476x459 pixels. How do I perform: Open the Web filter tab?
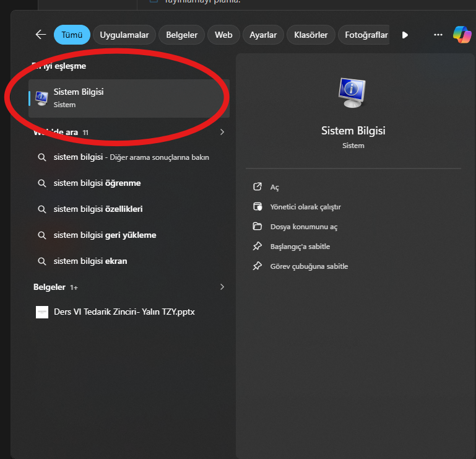click(223, 35)
